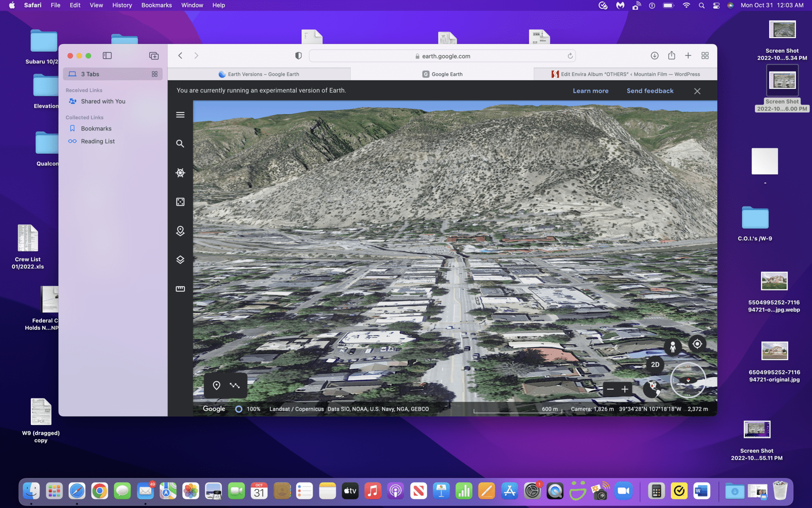
Task: Click the Learn more link
Action: pos(590,91)
